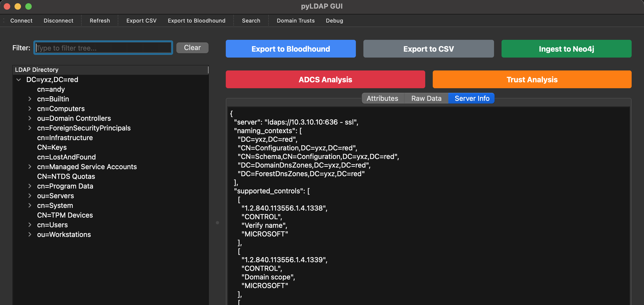This screenshot has height=305, width=644.
Task: Expand the cn=Computers tree node
Action: pyautogui.click(x=30, y=109)
